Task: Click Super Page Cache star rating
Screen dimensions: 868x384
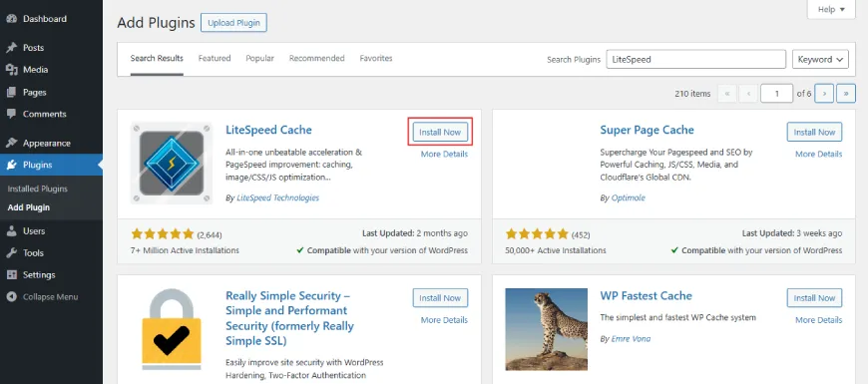Action: [537, 233]
